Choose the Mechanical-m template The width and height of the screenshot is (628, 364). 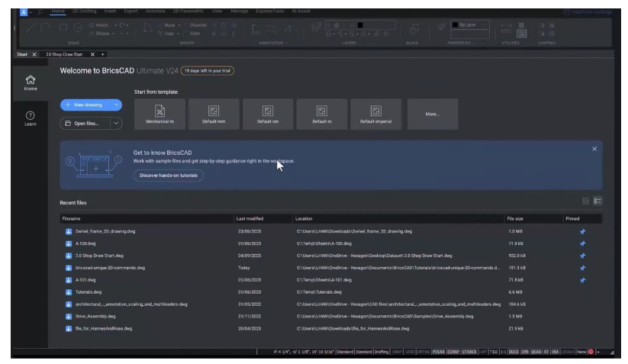(159, 114)
